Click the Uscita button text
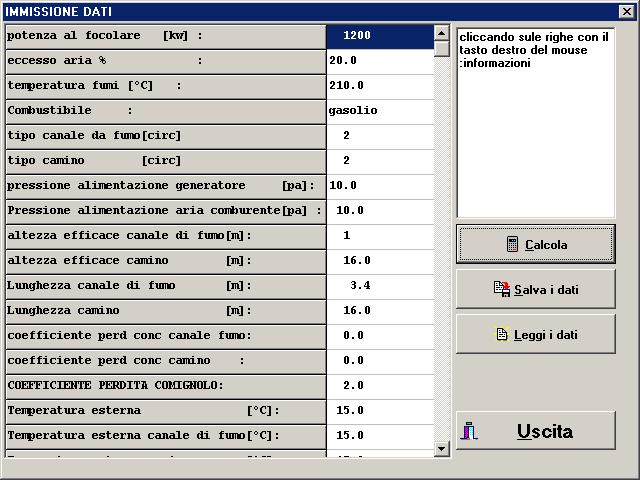 tap(545, 431)
